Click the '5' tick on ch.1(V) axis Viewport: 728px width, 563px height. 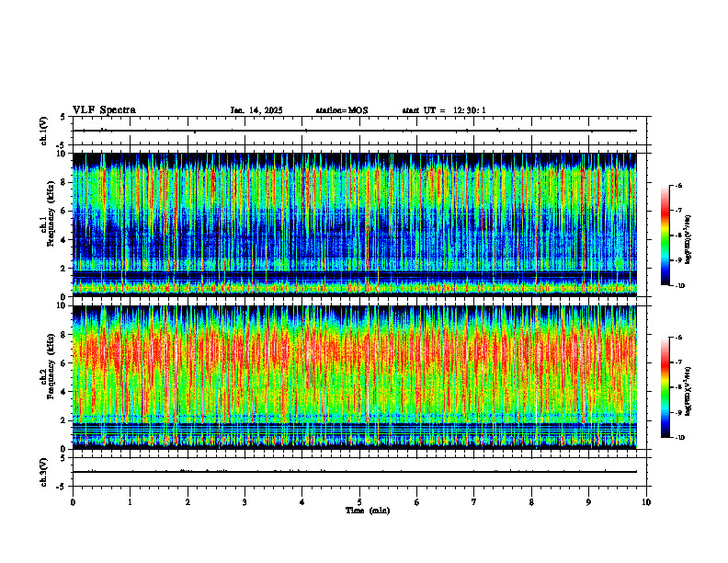[x=64, y=117]
